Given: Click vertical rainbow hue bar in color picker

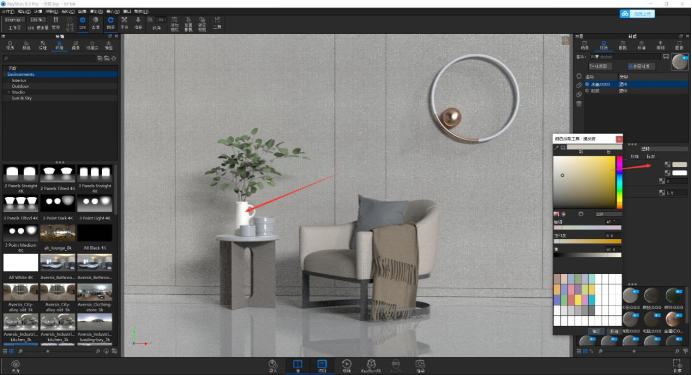Looking at the screenshot, I should [620, 182].
